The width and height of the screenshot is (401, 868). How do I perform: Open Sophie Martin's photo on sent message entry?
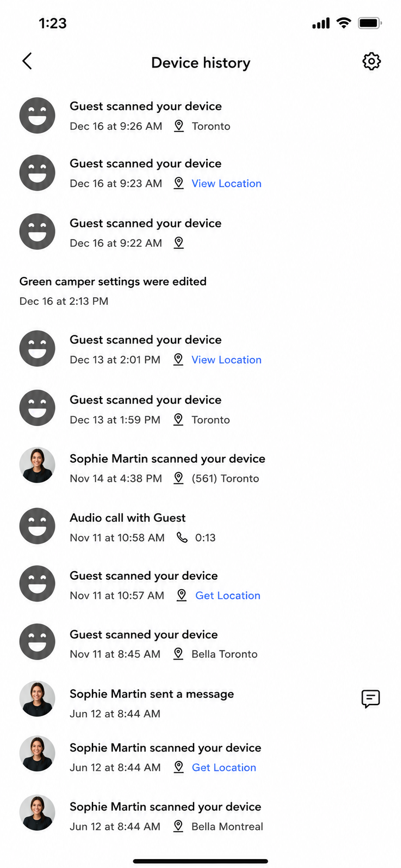[x=37, y=699]
